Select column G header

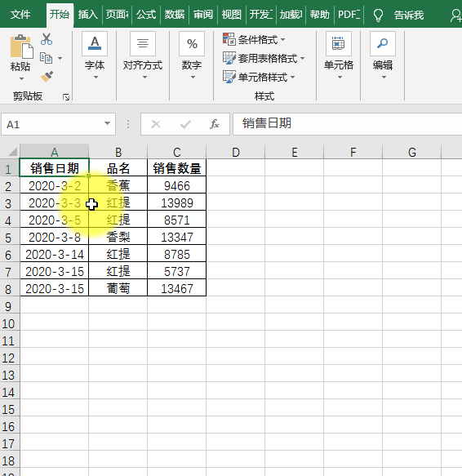pyautogui.click(x=411, y=152)
